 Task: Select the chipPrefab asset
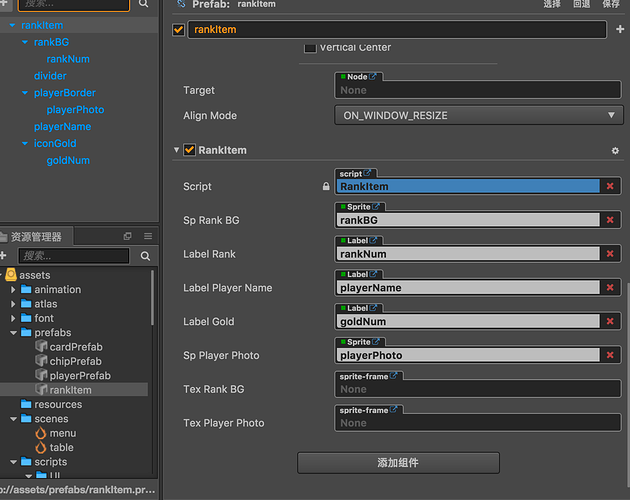(x=76, y=361)
